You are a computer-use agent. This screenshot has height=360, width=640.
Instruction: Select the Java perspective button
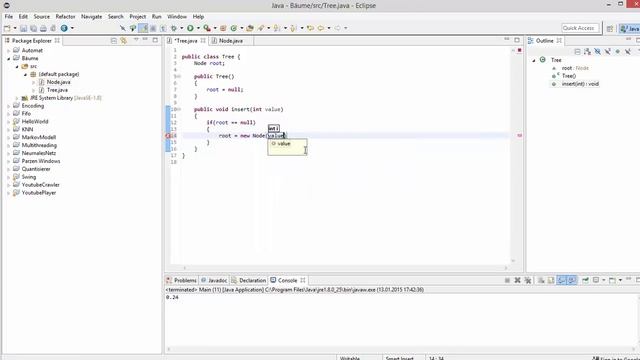[629, 28]
